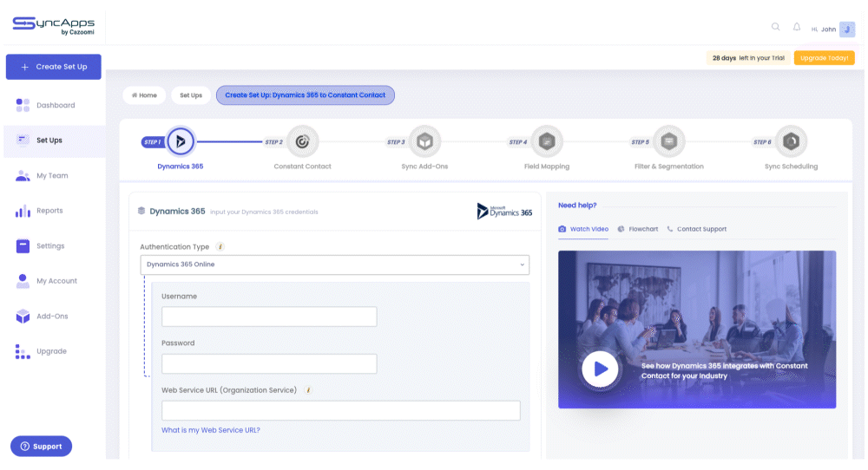Screen dimensions: 868x470
Task: Click Create Set Up Dynamics 365 breadcrumb
Action: [x=305, y=95]
